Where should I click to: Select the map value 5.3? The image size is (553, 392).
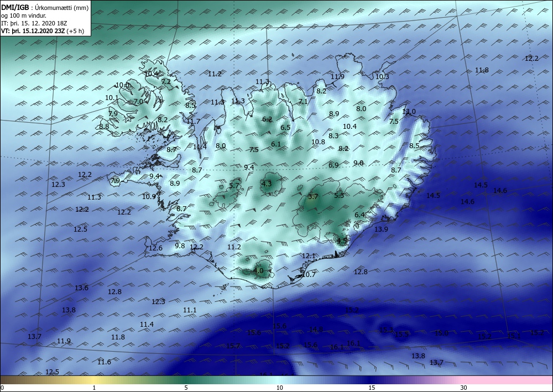pos(338,195)
